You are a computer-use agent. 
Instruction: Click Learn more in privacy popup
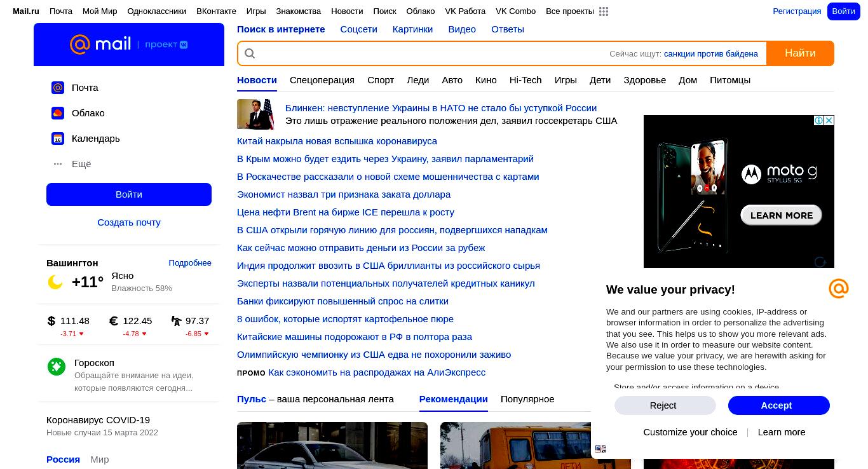click(782, 432)
